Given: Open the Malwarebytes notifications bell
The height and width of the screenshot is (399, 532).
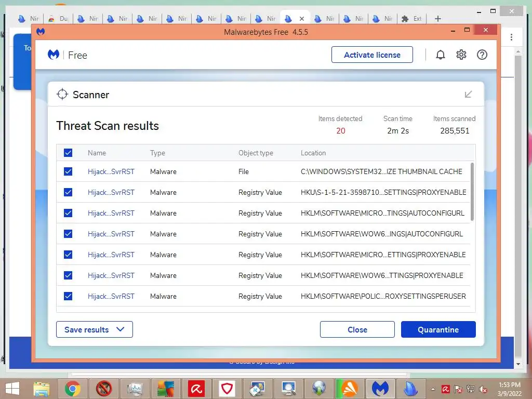Looking at the screenshot, I should 441,55.
